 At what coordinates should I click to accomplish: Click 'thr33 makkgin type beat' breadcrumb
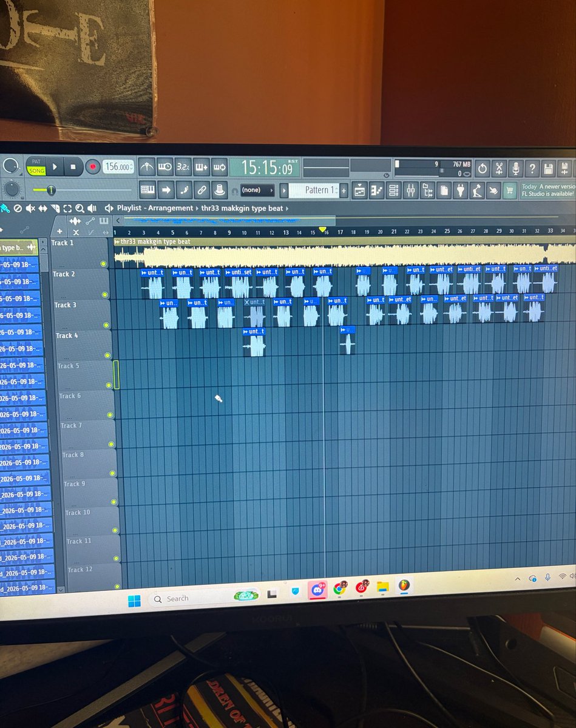coord(242,208)
